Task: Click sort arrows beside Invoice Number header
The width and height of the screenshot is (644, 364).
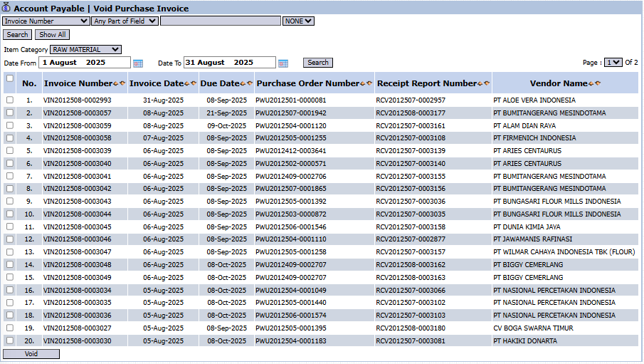Action: [x=120, y=83]
